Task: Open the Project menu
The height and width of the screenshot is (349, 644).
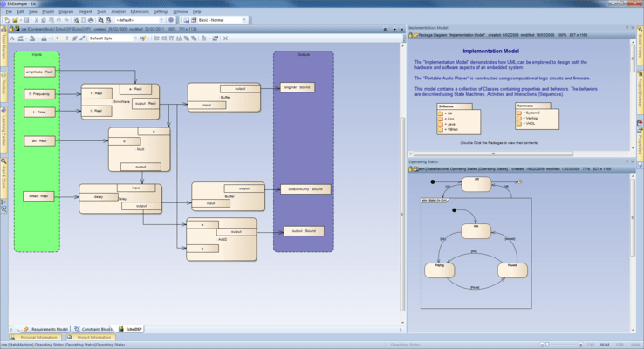Action: pyautogui.click(x=48, y=12)
